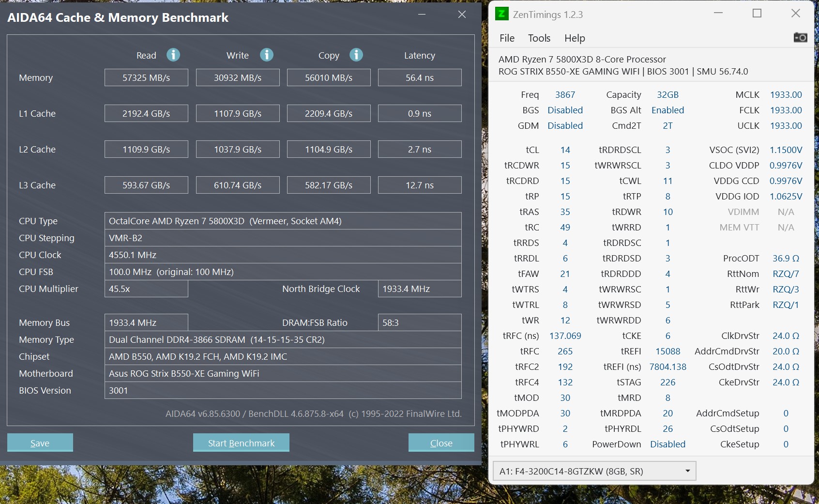Click the L2 Cache Copy 1104.9 GB/s field
The image size is (819, 504).
tap(329, 149)
